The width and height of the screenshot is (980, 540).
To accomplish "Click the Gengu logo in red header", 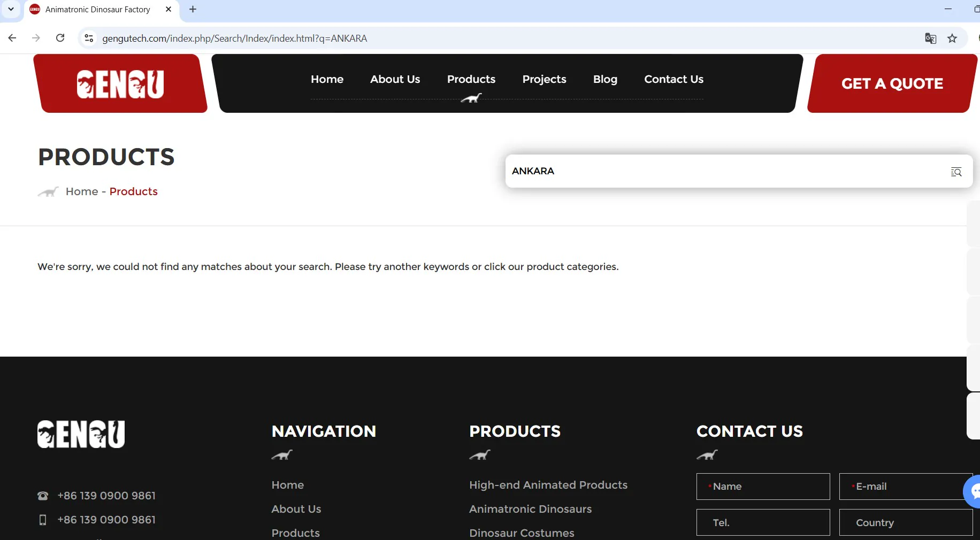I will click(120, 84).
